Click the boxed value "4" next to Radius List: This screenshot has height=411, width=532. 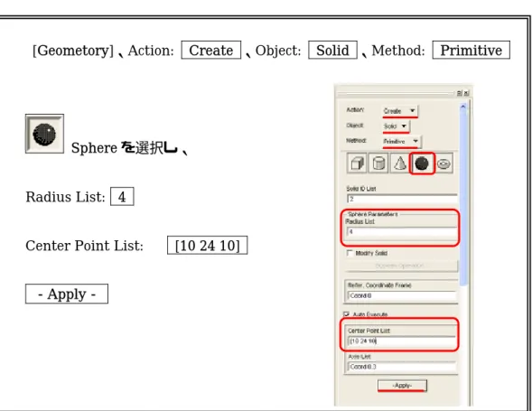click(x=122, y=197)
